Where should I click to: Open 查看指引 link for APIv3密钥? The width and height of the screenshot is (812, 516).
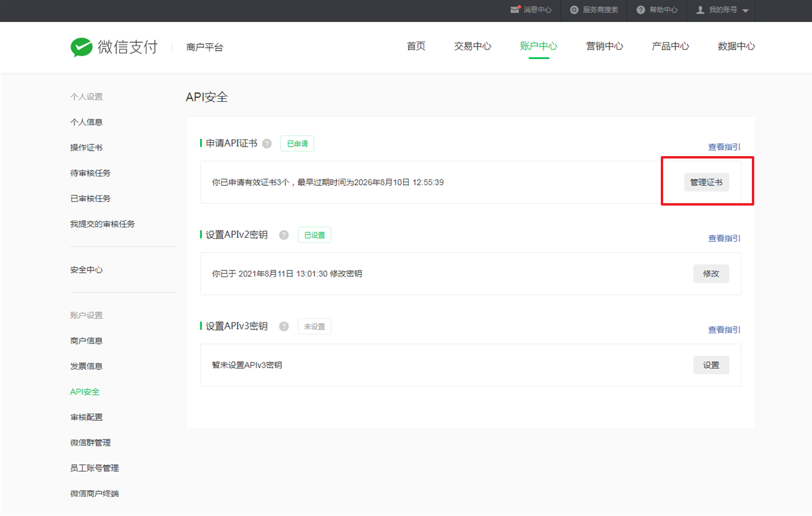pyautogui.click(x=724, y=330)
